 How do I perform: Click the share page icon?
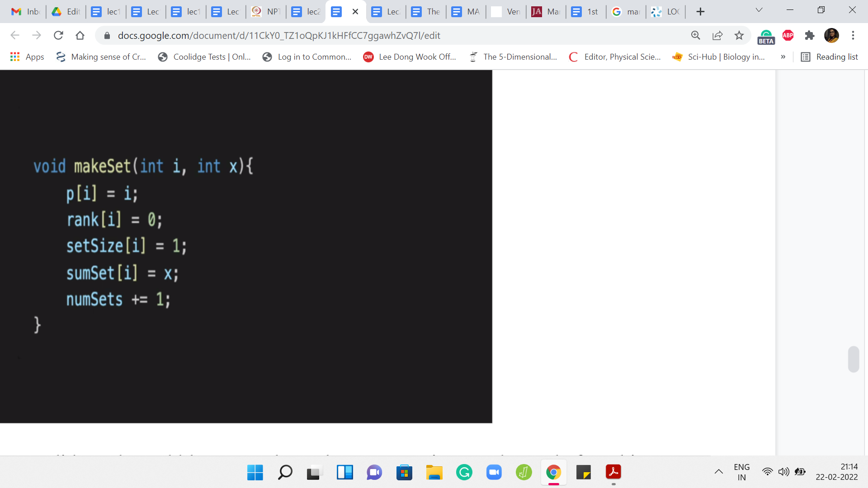pos(717,35)
